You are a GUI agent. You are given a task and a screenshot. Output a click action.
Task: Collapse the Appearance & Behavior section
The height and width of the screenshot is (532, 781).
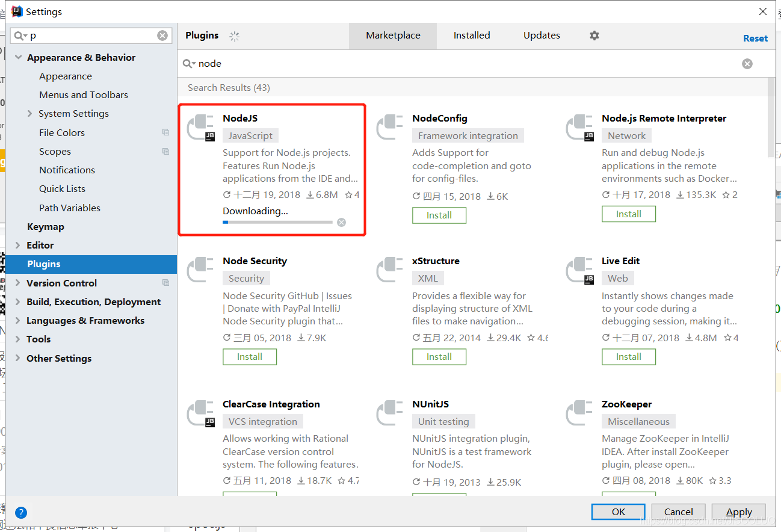[18, 58]
